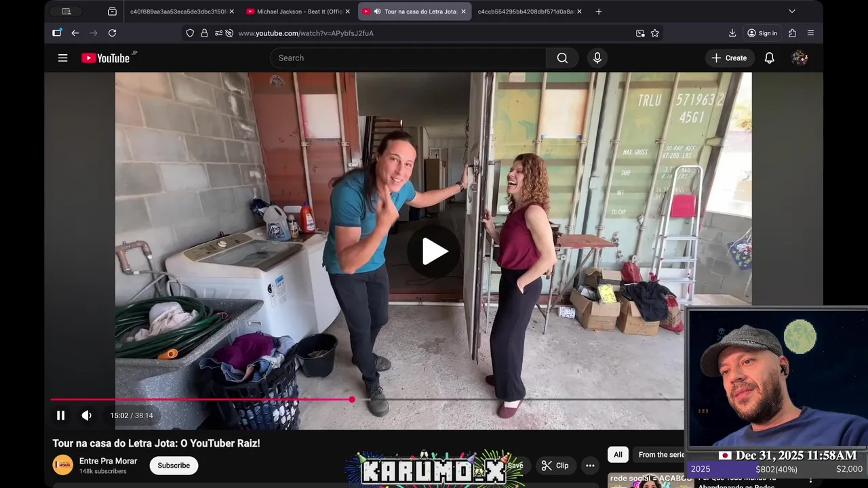
Task: Click the video title text
Action: coord(157,443)
